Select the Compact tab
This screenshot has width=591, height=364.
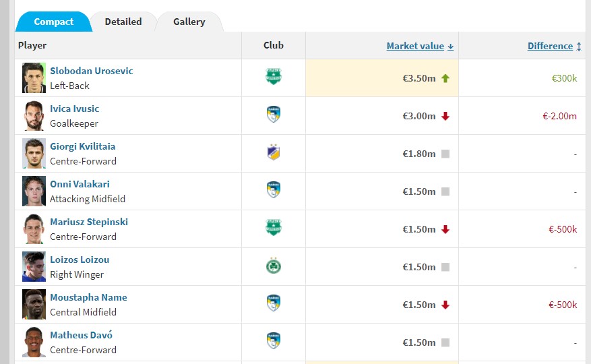53,22
